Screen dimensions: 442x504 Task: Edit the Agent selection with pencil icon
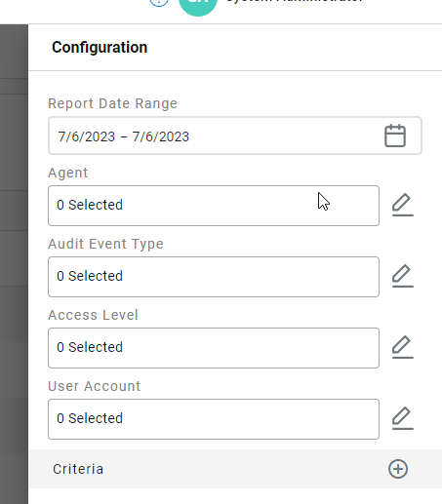403,205
